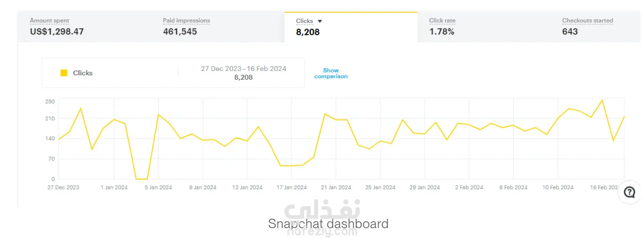Click the 29 Jan 2024 axis label
The image size is (644, 238).
424,187
